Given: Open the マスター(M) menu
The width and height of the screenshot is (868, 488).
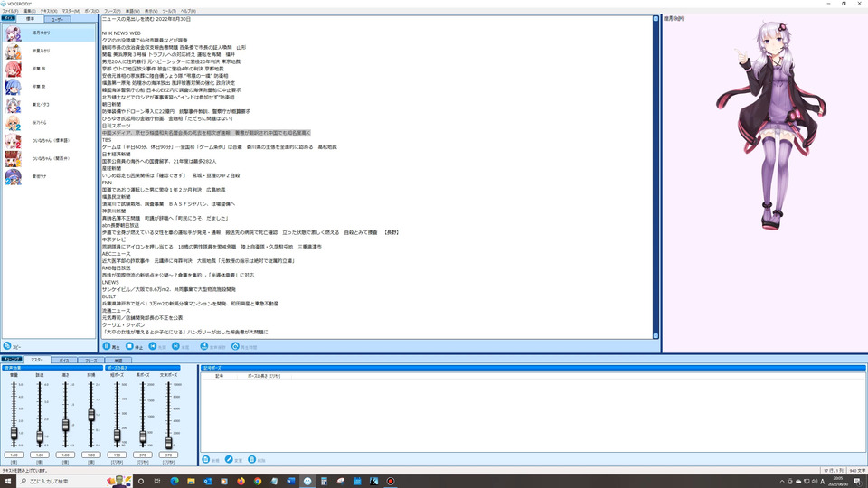Looking at the screenshot, I should click(71, 11).
